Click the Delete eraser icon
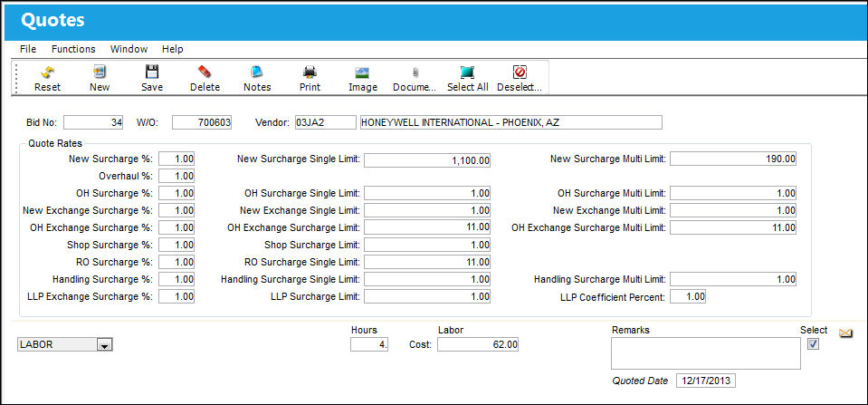Image resolution: width=868 pixels, height=405 pixels. [205, 72]
